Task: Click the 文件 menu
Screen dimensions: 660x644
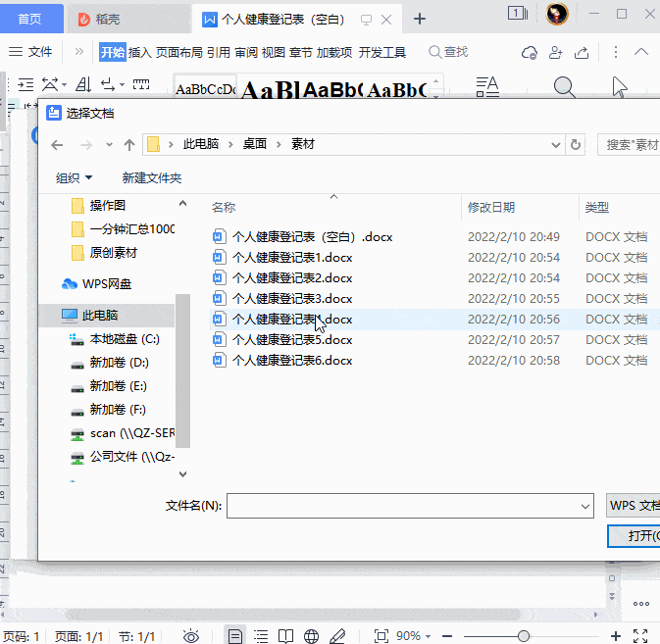Action: point(30,52)
